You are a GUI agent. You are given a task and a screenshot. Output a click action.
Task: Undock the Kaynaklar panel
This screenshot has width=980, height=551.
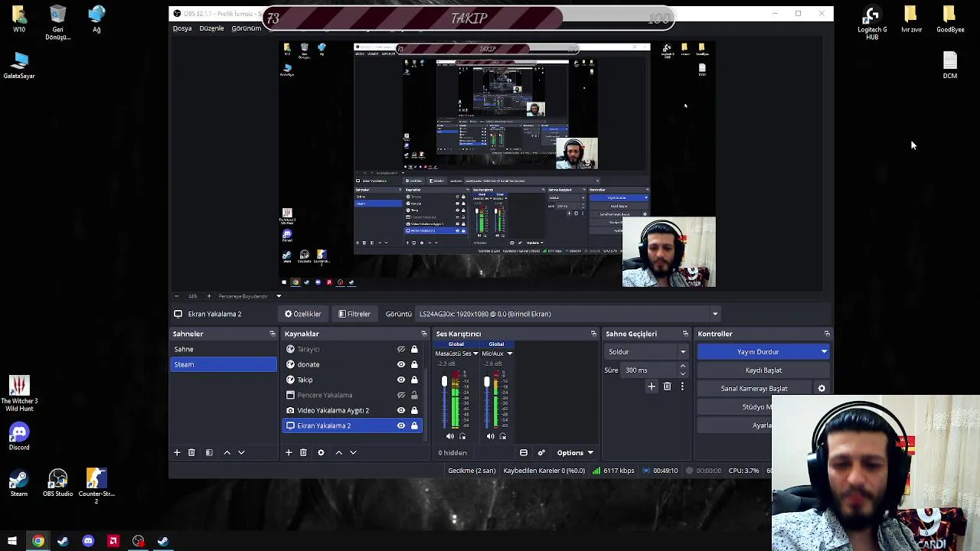tap(424, 334)
